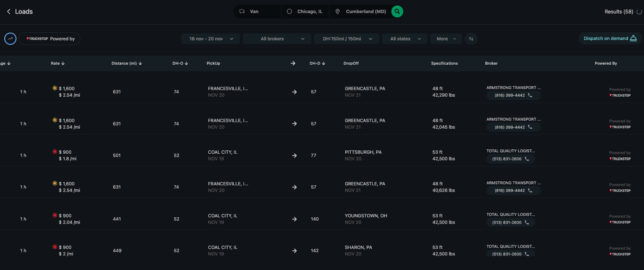Screen dimensions: 644x270
Task: Click the $ 2 /mi rate text
Action: tap(66, 254)
